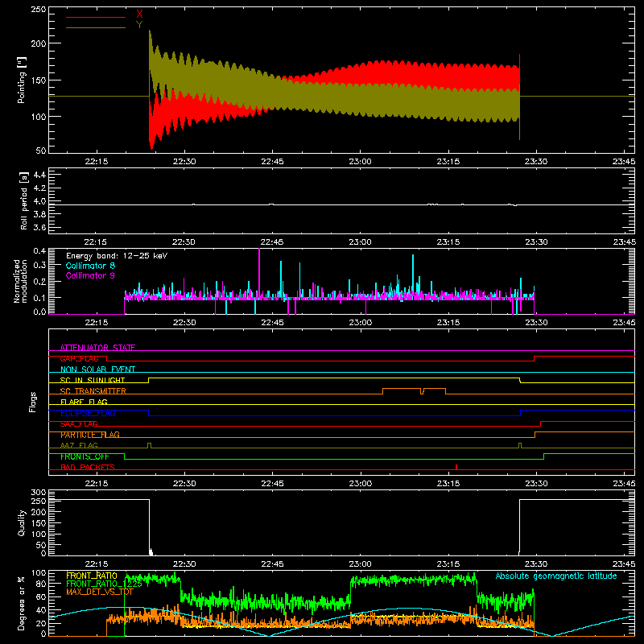
Task: Click the 300 tick on Quality axis
Action: point(39,493)
